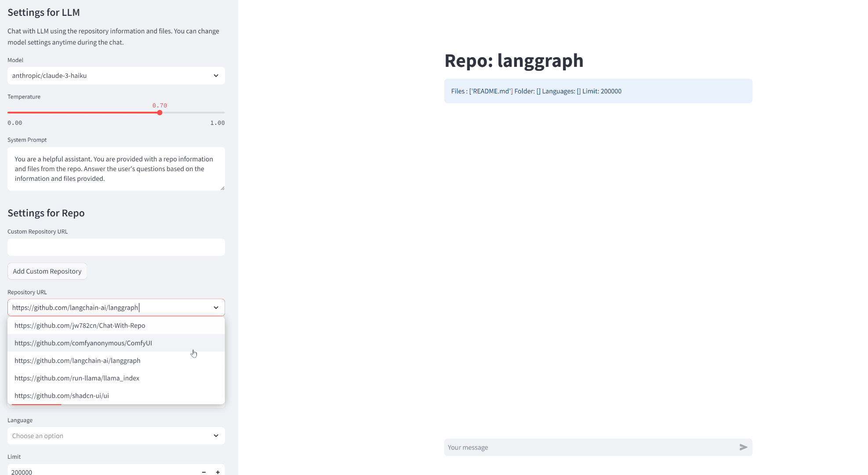Image resolution: width=868 pixels, height=475 pixels.
Task: Click the Limit minus stepper
Action: pyautogui.click(x=204, y=472)
